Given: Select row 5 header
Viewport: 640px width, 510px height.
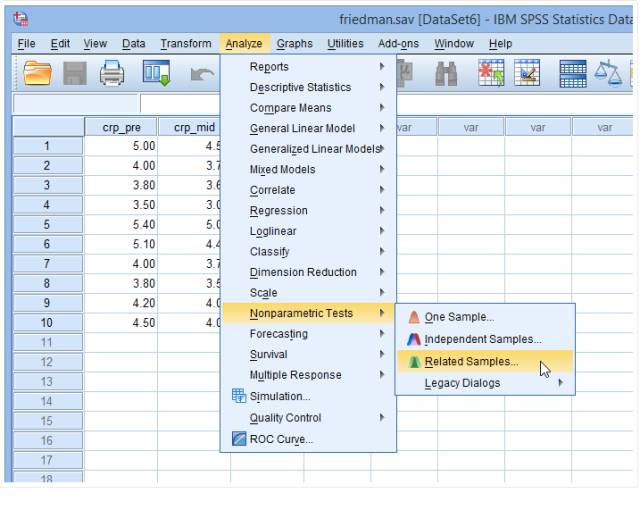Looking at the screenshot, I should pos(48,224).
